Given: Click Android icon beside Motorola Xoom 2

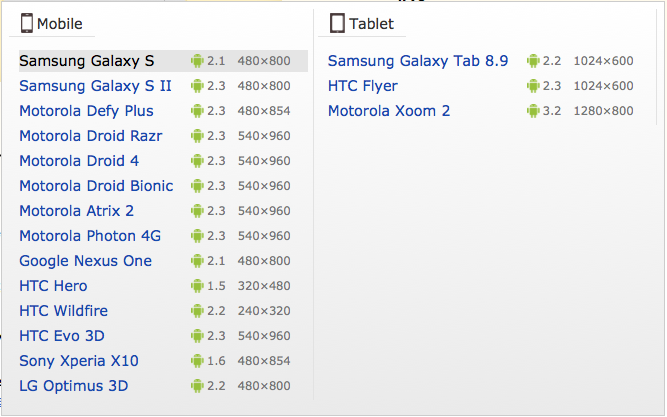Looking at the screenshot, I should pos(533,111).
